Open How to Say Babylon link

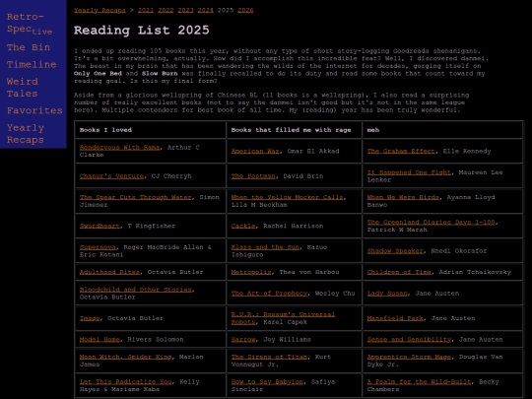[267, 382]
